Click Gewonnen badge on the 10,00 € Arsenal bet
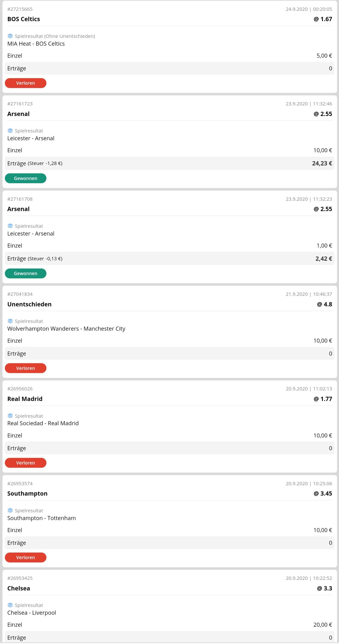The image size is (339, 644). (25, 178)
